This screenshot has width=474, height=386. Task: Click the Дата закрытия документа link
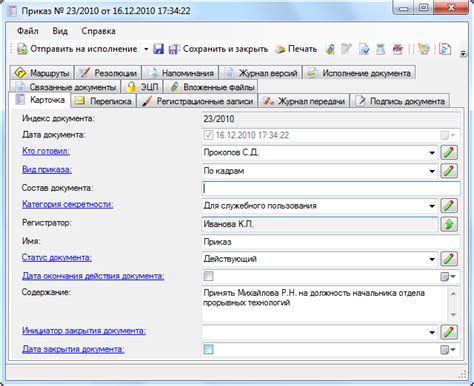tap(73, 349)
